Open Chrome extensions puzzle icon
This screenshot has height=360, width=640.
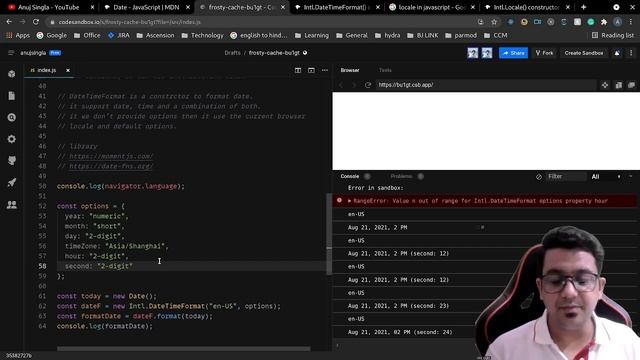pyautogui.click(x=604, y=22)
